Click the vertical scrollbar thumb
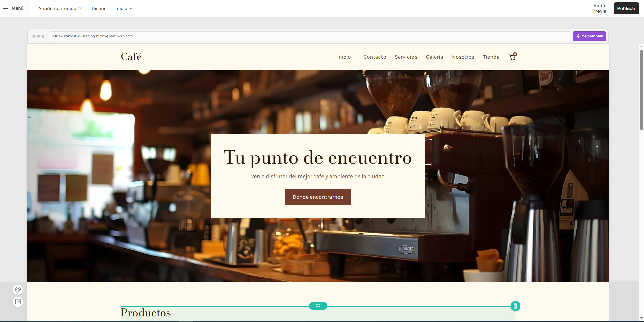 [x=641, y=90]
